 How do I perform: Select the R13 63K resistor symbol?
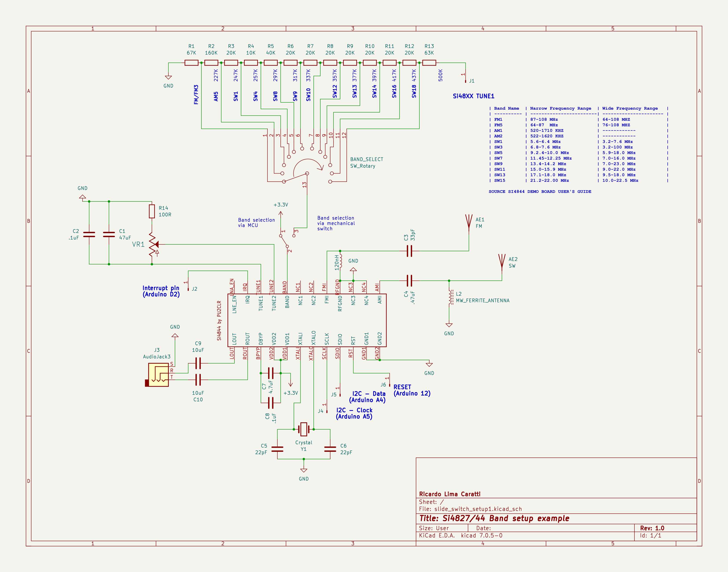(x=429, y=63)
